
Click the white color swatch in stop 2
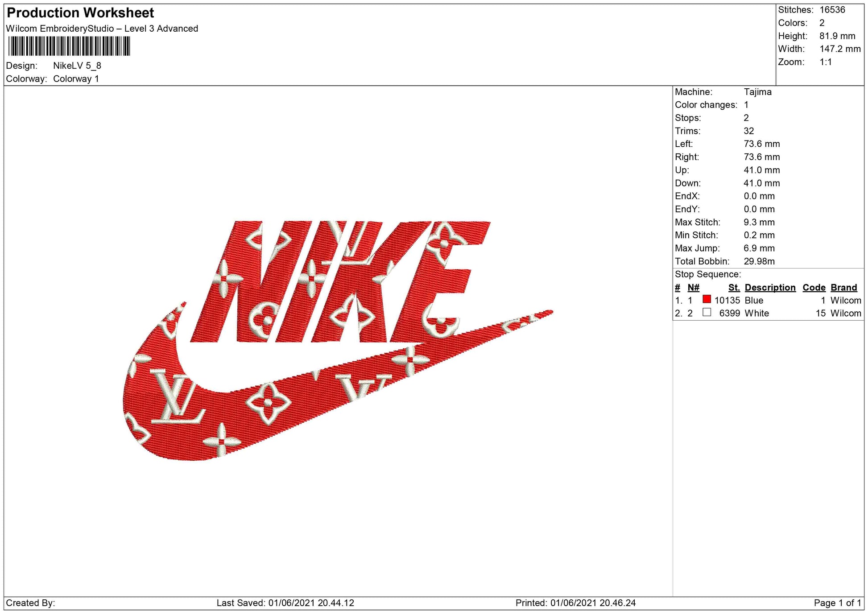707,312
